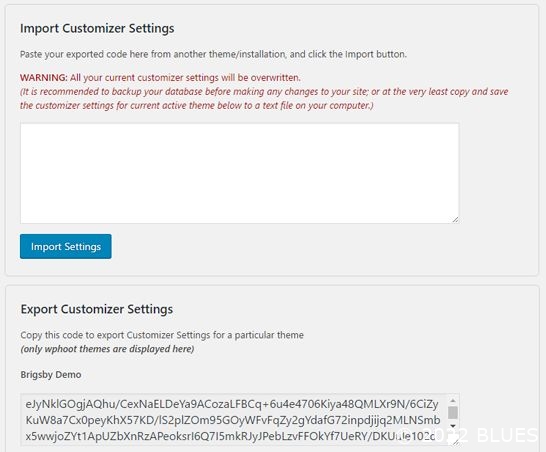Click the 'Copy this code to export' description
This screenshot has height=452, width=546.
(162, 335)
